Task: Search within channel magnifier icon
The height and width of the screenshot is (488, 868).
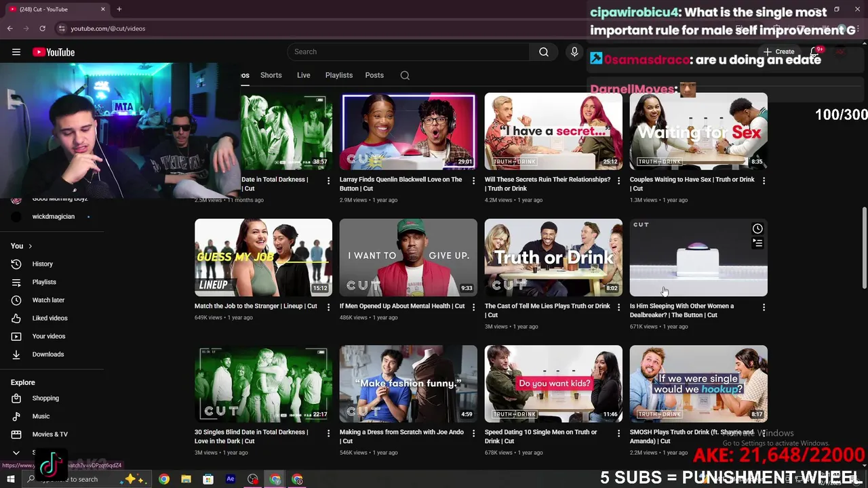Action: click(x=405, y=75)
